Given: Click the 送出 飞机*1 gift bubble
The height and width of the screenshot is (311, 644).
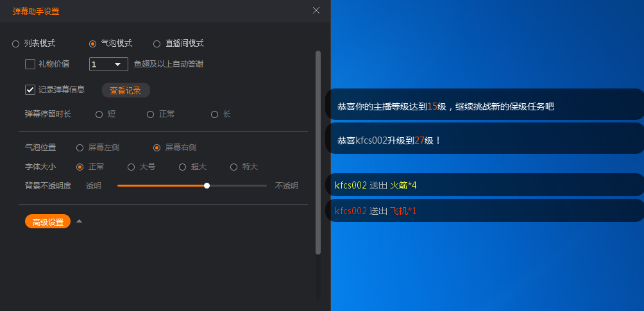Looking at the screenshot, I should point(485,210).
